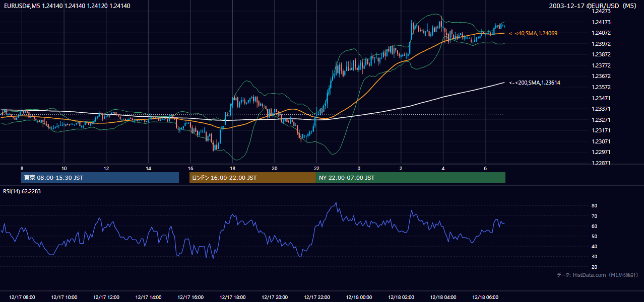
Task: Click RSI axis level 80
Action: click(x=595, y=206)
